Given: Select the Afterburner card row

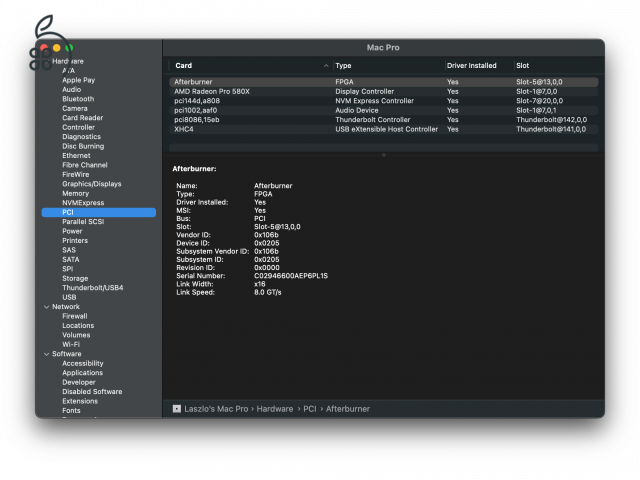Looking at the screenshot, I should (x=384, y=82).
